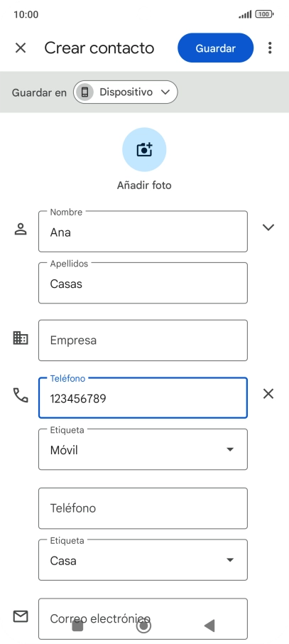Clear the phone number with X icon

pos(268,395)
